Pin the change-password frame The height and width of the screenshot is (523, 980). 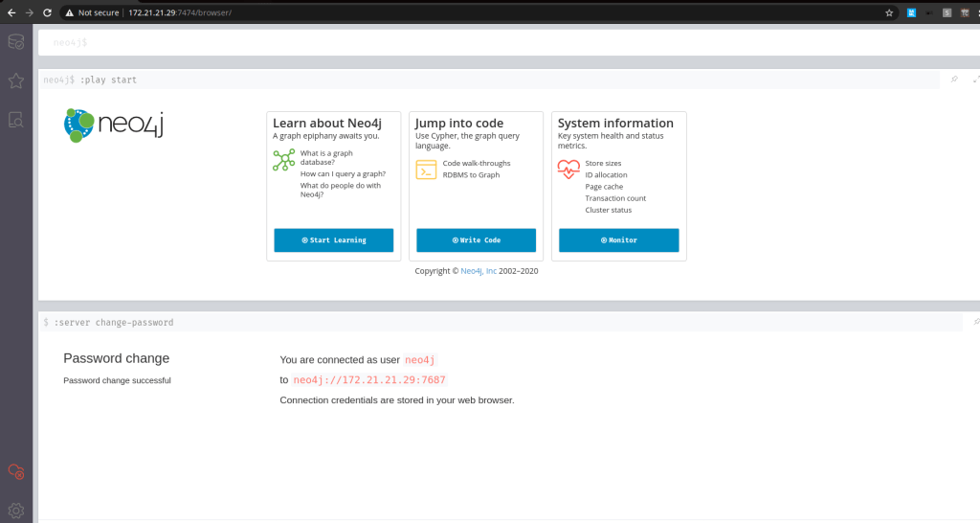pos(975,323)
